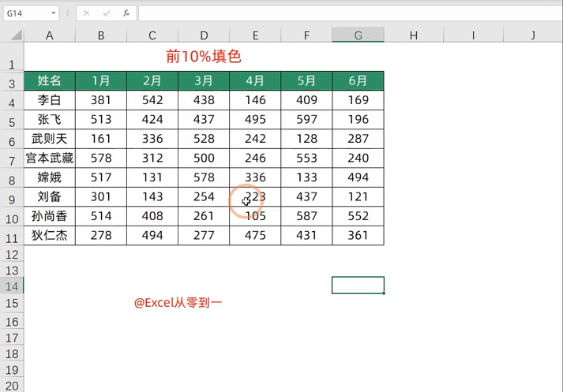Click the cell containing 121
The width and height of the screenshot is (563, 392).
click(x=358, y=197)
